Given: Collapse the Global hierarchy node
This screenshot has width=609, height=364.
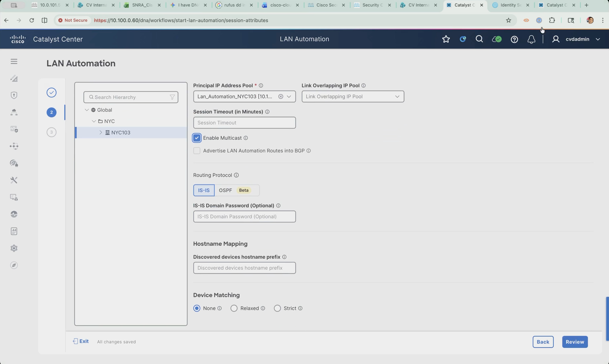Looking at the screenshot, I should (x=87, y=110).
